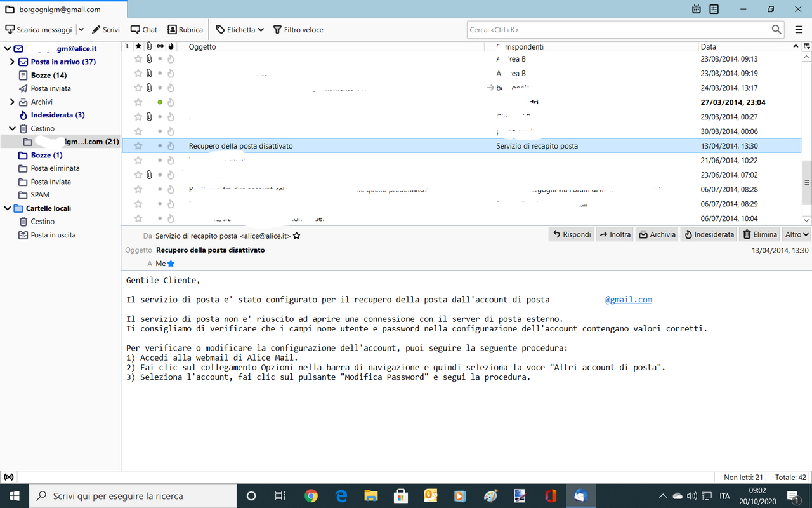Sort by attachment column header paperclip
Image resolution: width=812 pixels, height=508 pixels.
click(149, 47)
